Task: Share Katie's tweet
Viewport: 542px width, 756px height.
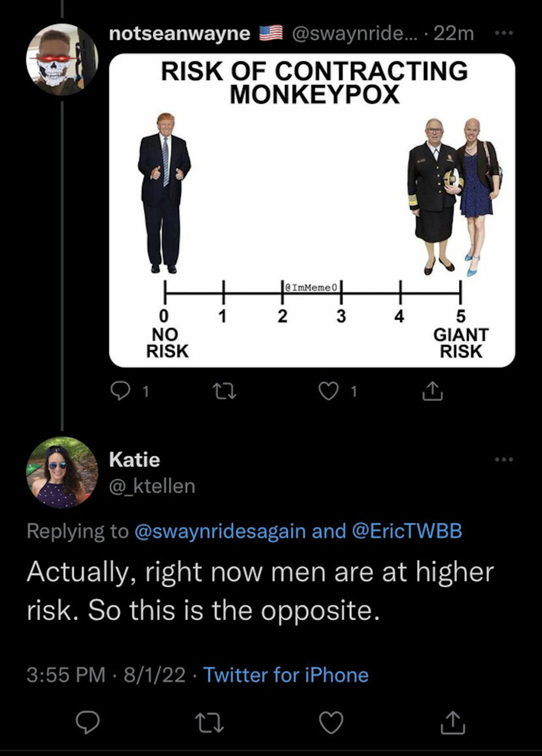Action: click(x=453, y=722)
